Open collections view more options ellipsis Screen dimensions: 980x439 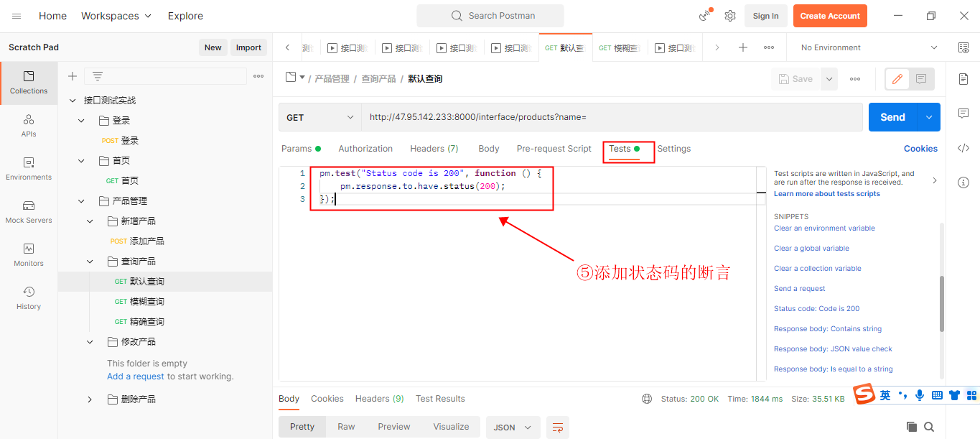(258, 76)
